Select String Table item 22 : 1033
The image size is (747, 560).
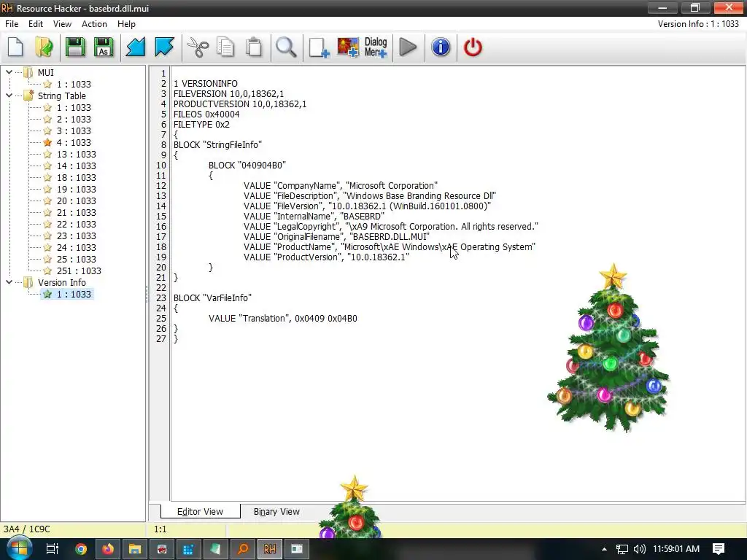point(76,225)
